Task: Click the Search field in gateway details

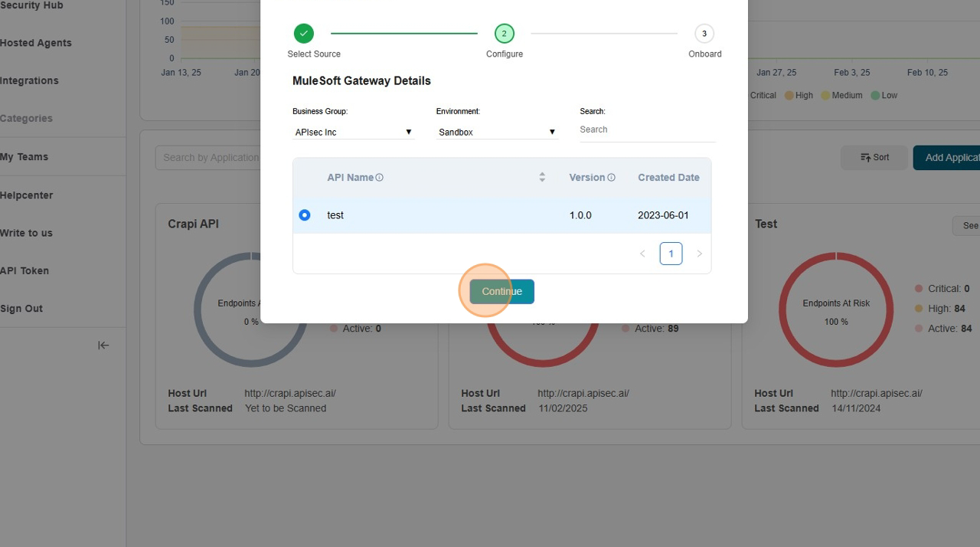Action: coord(647,130)
